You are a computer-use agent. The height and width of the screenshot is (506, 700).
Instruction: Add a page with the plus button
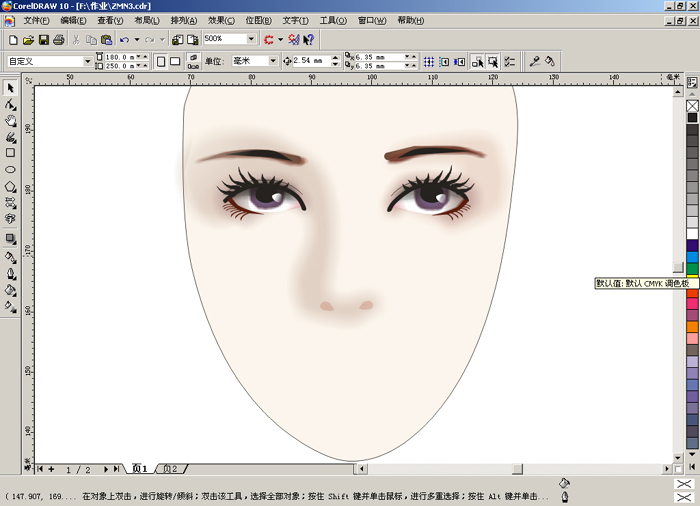click(x=52, y=469)
